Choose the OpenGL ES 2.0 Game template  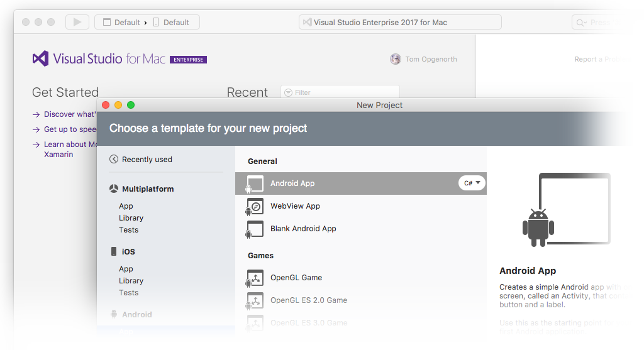[308, 300]
